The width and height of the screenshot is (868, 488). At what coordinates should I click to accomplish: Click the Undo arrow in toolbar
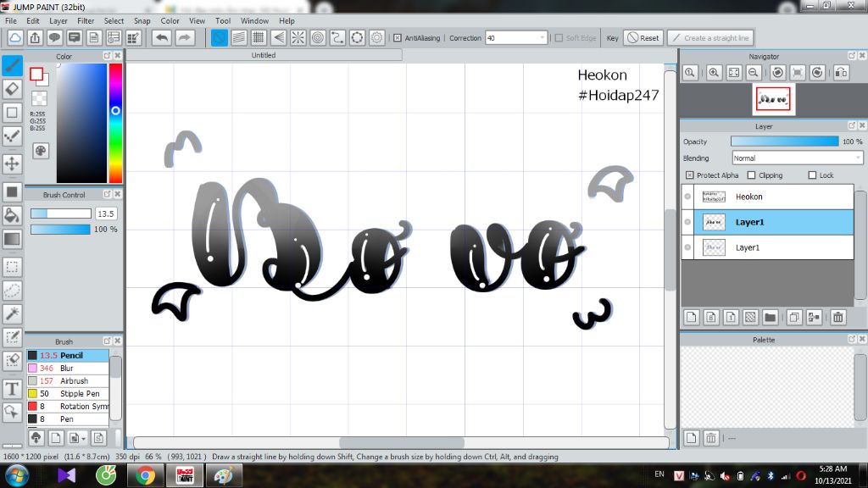pos(162,37)
